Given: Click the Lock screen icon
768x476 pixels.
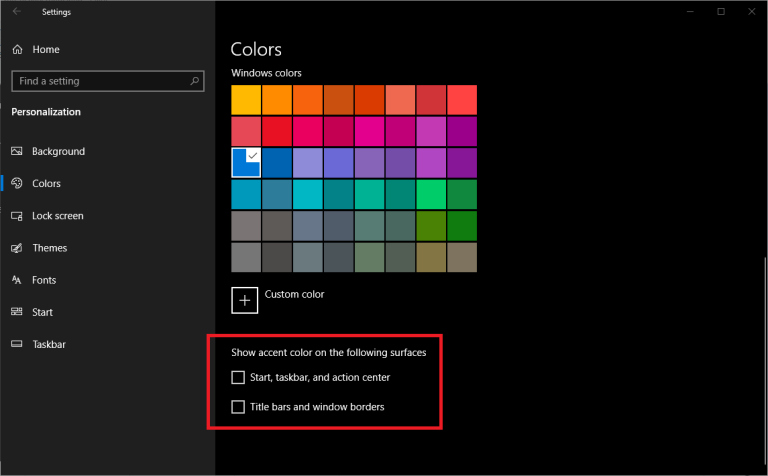Looking at the screenshot, I should click(17, 216).
